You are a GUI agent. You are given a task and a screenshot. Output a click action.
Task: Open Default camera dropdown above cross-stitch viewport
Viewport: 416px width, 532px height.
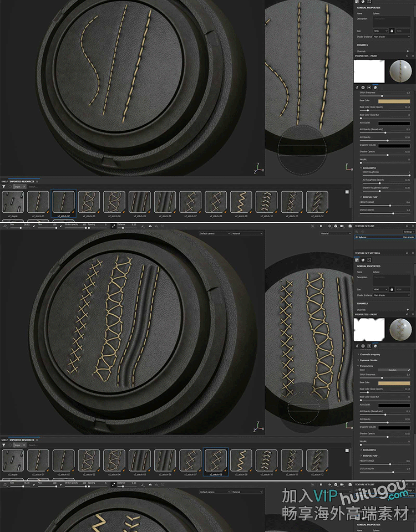215,233
